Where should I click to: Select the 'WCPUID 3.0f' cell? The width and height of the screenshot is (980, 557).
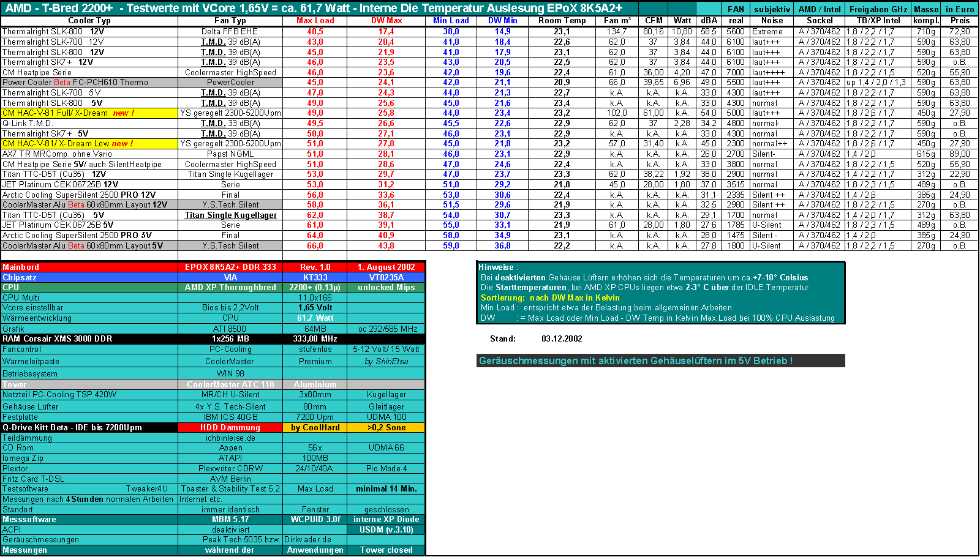point(315,520)
